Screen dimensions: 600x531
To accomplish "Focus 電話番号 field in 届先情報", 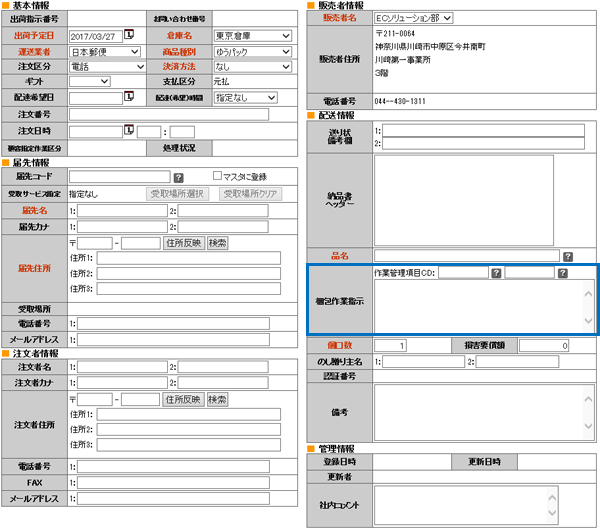I will pyautogui.click(x=173, y=324).
